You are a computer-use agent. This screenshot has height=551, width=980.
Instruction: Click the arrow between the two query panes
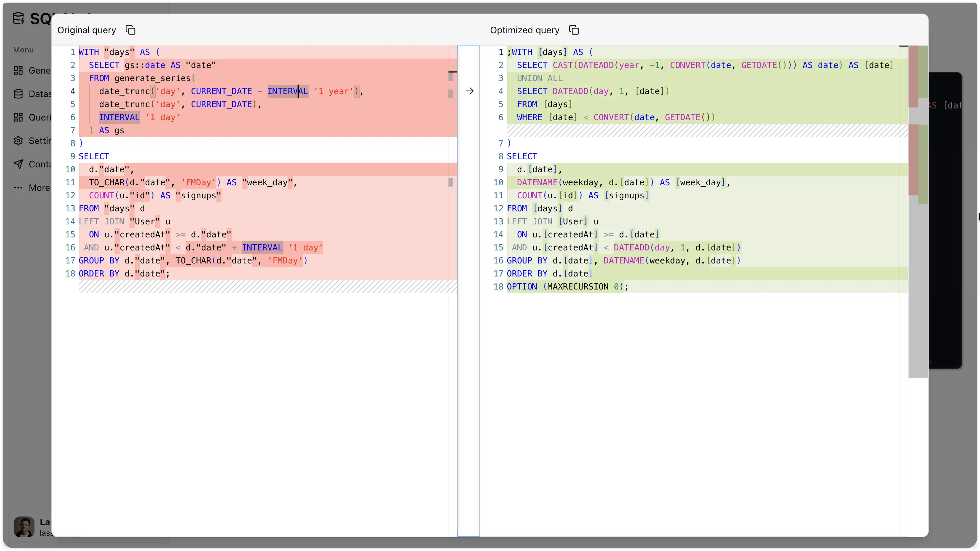coord(469,91)
